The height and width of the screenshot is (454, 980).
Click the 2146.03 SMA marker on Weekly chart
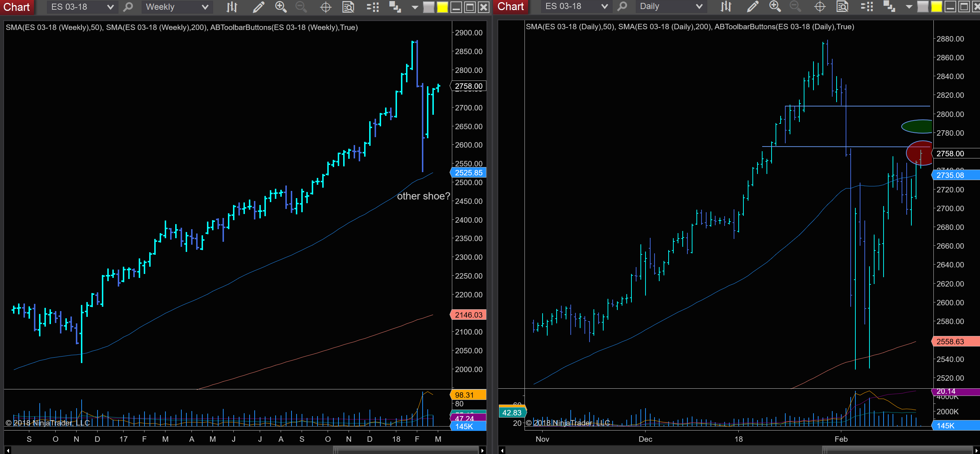468,315
